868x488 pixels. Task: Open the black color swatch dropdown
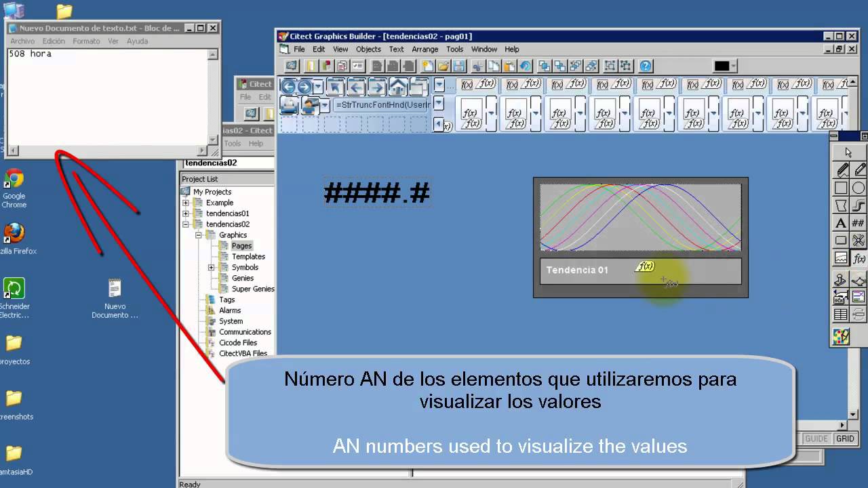[x=734, y=66]
